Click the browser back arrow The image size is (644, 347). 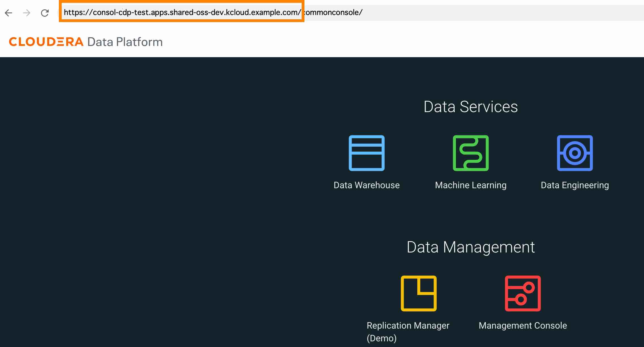9,13
